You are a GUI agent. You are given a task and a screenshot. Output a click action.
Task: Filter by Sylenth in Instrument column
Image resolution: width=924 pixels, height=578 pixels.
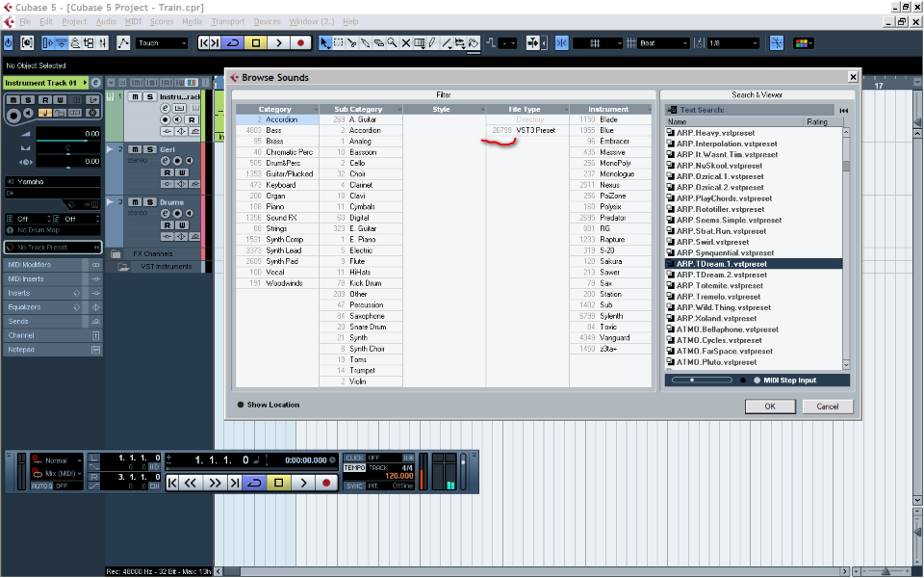611,316
